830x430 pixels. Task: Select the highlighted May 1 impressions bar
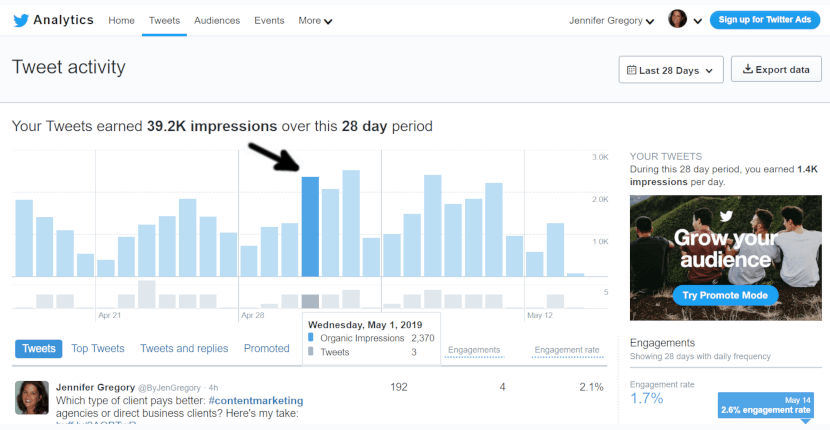[x=310, y=227]
